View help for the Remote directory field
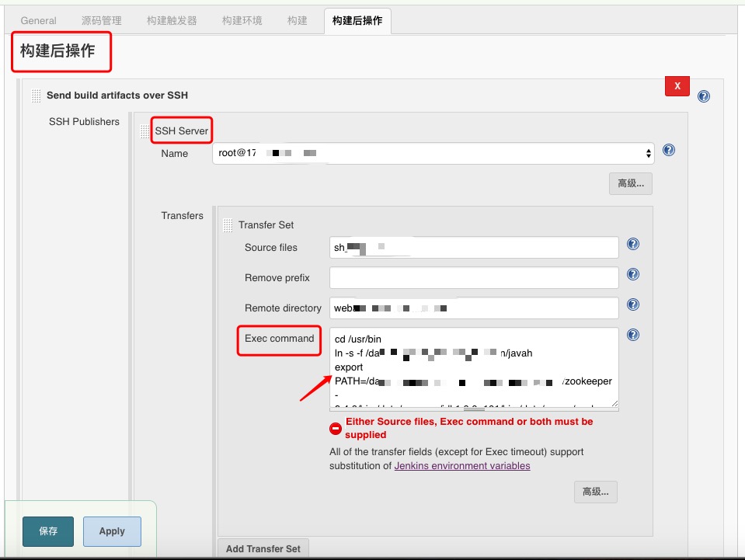The height and width of the screenshot is (560, 745). (632, 304)
